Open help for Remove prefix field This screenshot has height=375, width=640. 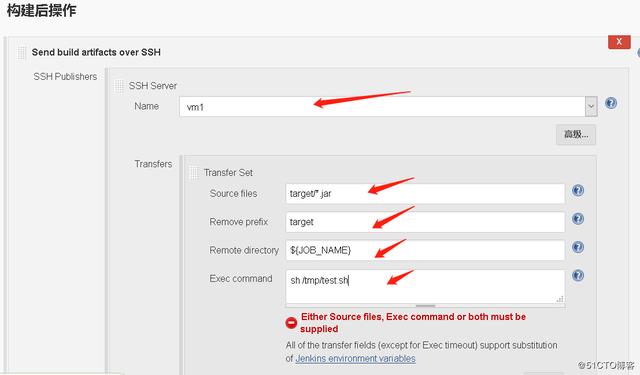coord(578,219)
